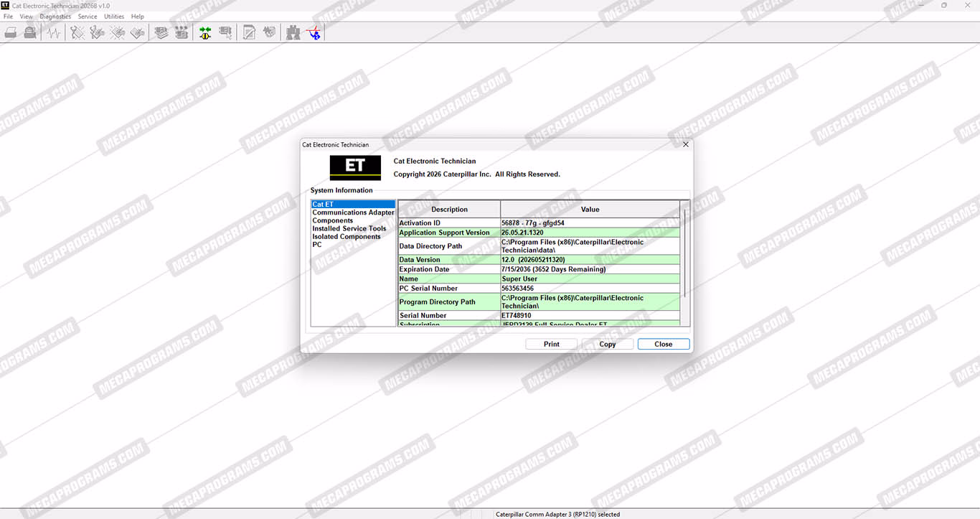
Task: Click the binoculars toolbar icon
Action: pyautogui.click(x=293, y=32)
